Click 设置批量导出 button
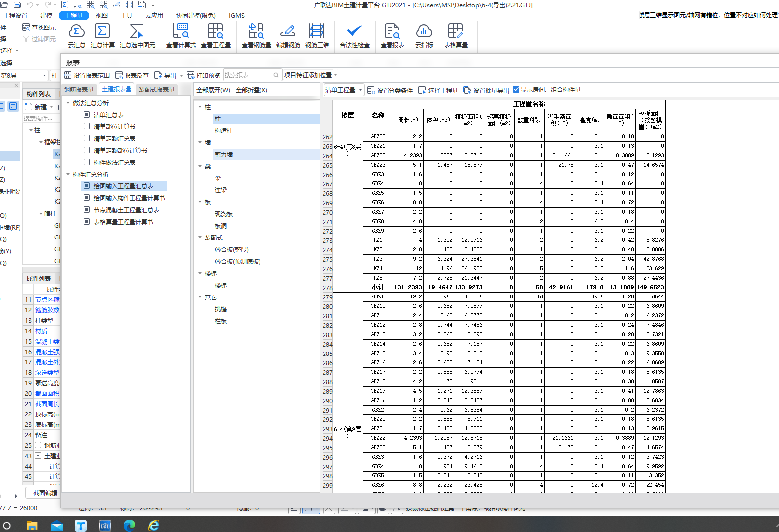Viewport: 779px width, 532px height. tap(486, 90)
